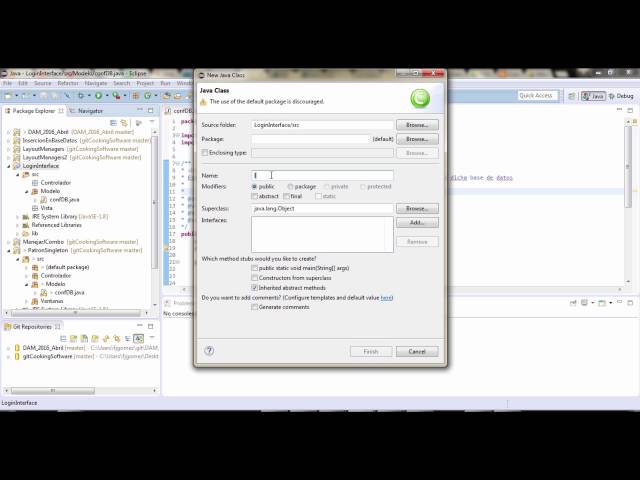Check Constructors from superclass option
The width and height of the screenshot is (640, 480).
coord(254,278)
